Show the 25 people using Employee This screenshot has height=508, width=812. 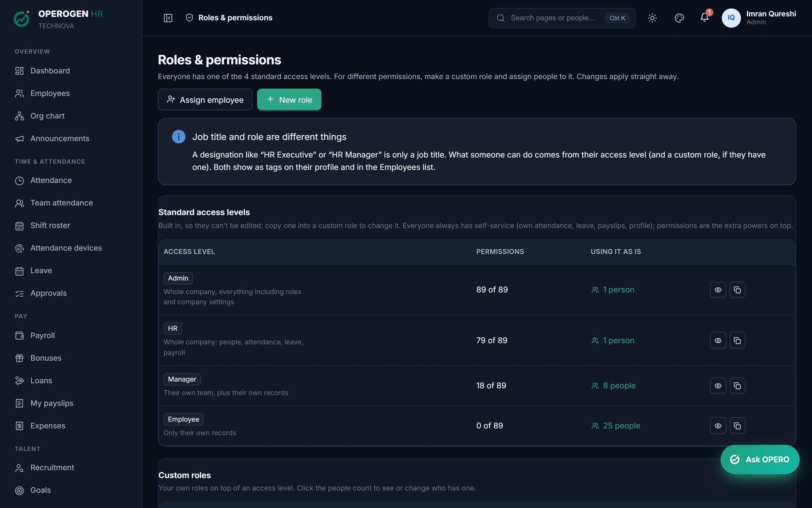[616, 426]
